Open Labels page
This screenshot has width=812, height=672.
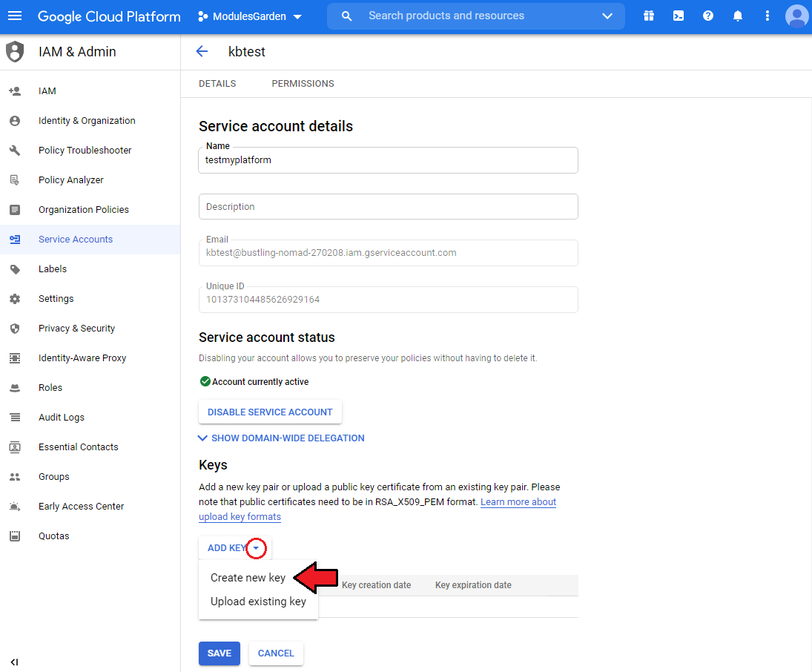tap(53, 269)
